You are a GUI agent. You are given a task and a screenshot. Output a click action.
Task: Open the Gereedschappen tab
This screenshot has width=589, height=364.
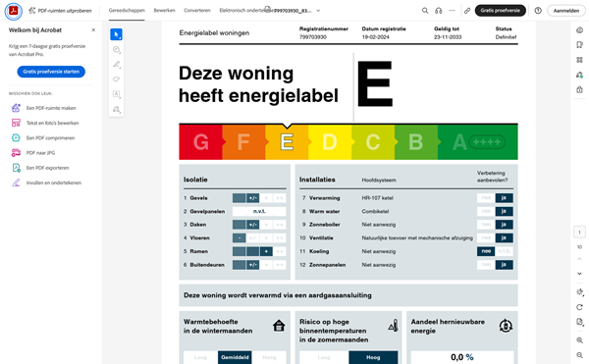127,11
